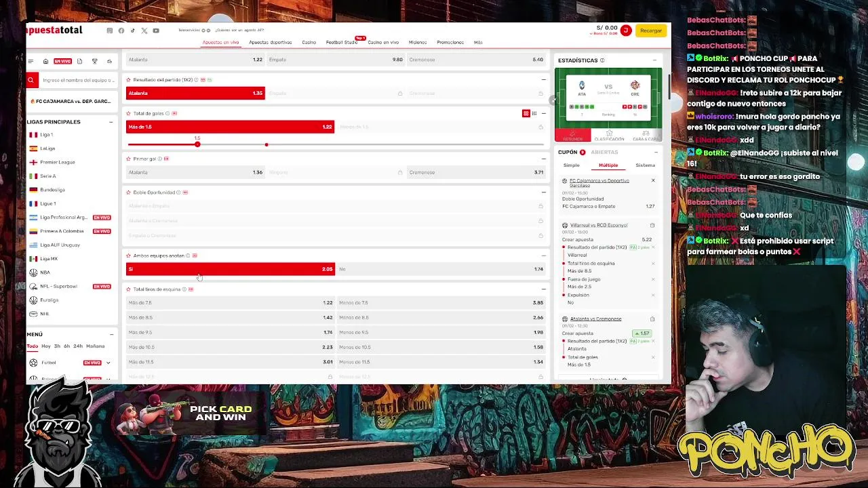Select Más de 10.5 corners at 2.23
This screenshot has width=868, height=488.
[x=231, y=347]
